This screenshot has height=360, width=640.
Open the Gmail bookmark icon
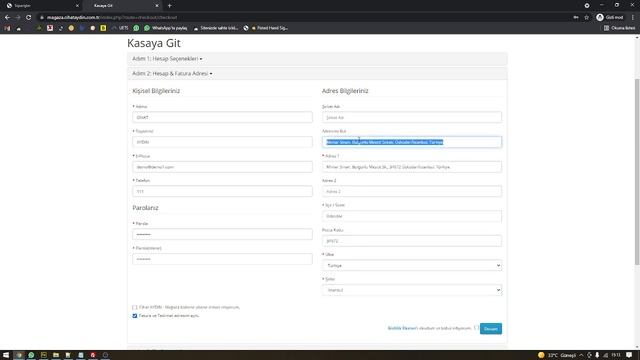(7, 28)
